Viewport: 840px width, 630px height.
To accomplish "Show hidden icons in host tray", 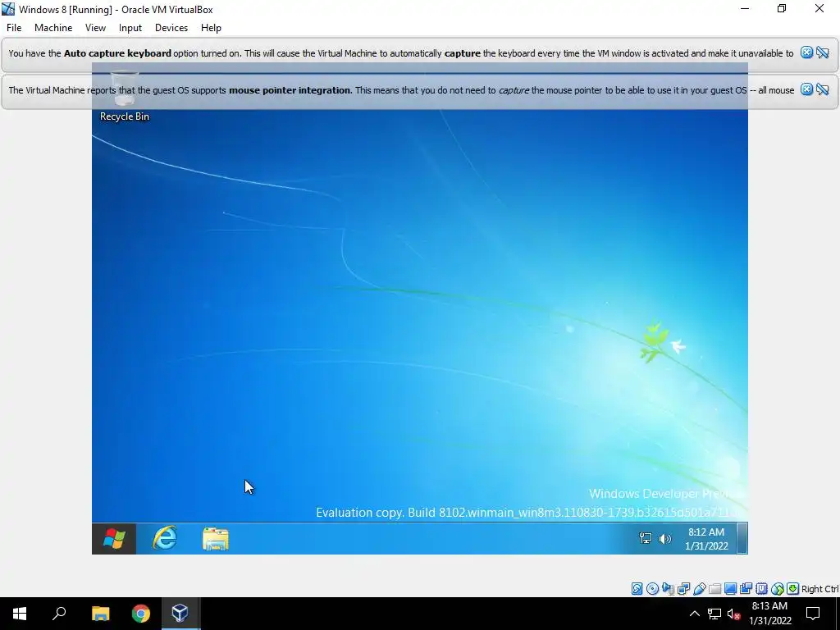I will click(694, 614).
